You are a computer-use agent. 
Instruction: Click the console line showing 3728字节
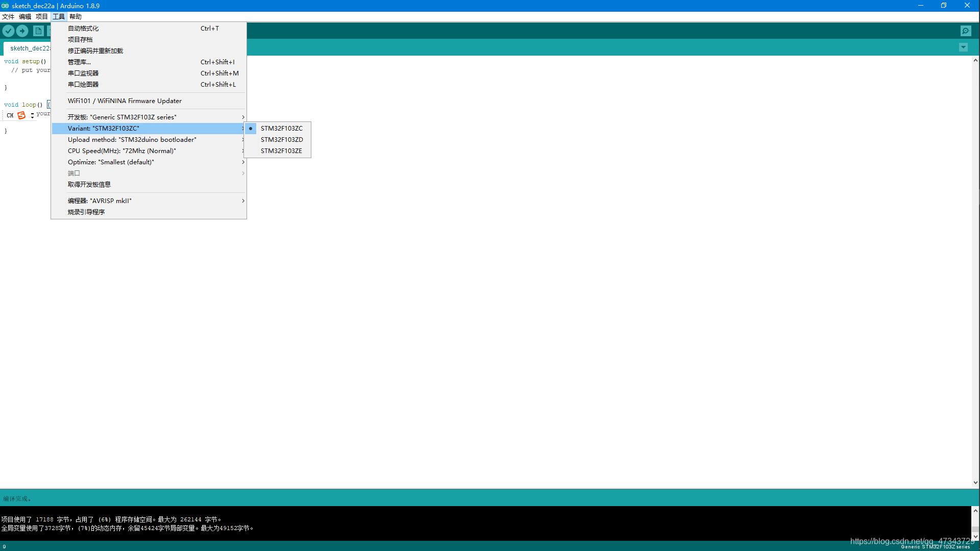tap(127, 528)
